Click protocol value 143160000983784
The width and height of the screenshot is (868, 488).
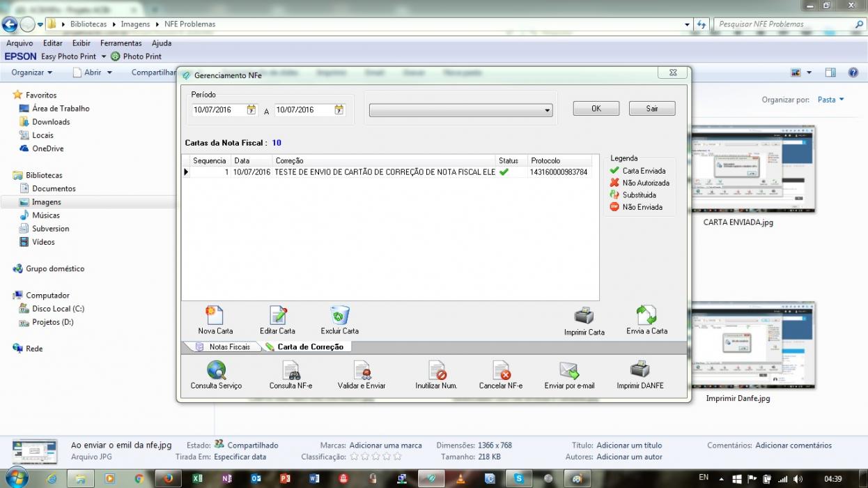[559, 172]
